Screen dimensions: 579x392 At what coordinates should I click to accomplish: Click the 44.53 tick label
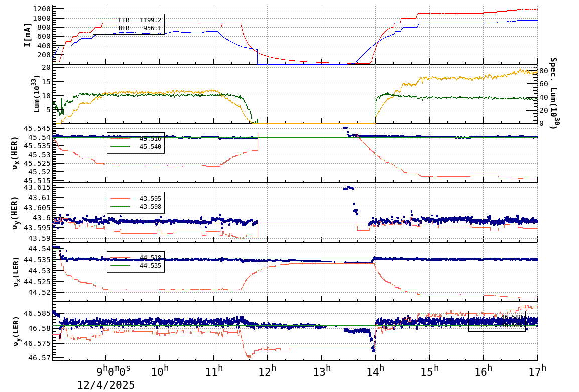coord(40,271)
